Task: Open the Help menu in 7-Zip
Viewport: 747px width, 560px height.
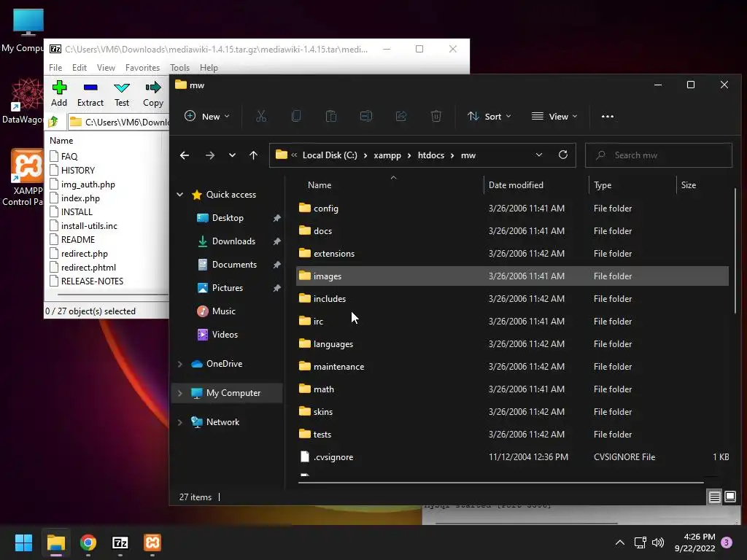Action: pyautogui.click(x=209, y=68)
